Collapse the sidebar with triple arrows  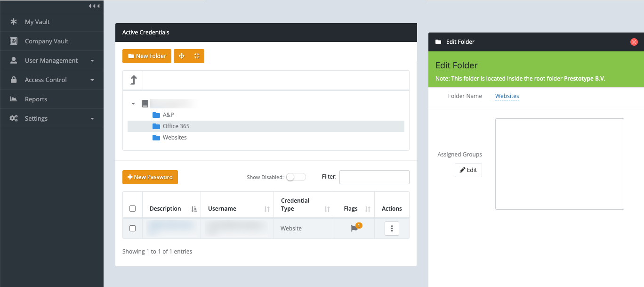[94, 6]
